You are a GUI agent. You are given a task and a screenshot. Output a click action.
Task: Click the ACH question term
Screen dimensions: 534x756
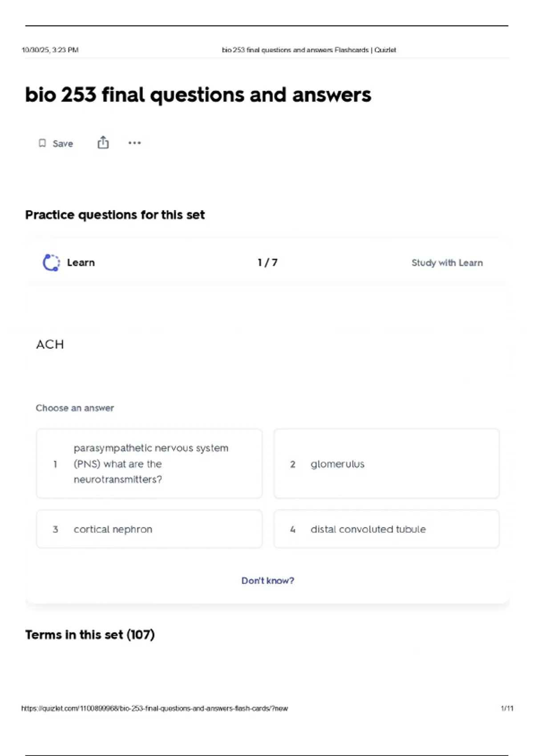pyautogui.click(x=50, y=344)
